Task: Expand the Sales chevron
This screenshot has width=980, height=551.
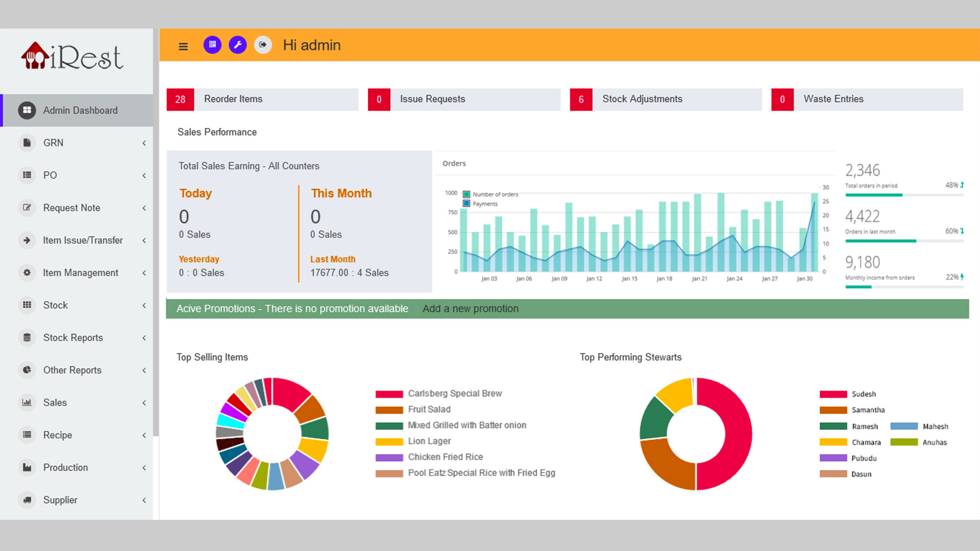Action: (144, 403)
